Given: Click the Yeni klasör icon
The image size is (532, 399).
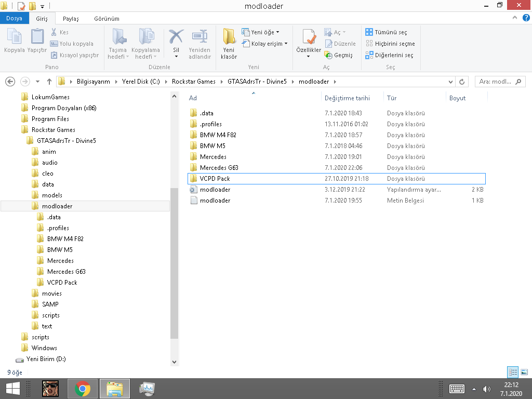Looking at the screenshot, I should tap(229, 37).
